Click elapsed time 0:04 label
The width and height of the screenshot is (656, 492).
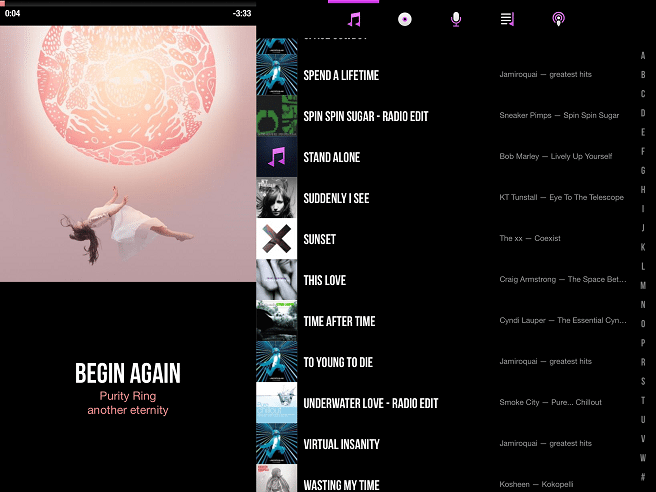[x=13, y=13]
